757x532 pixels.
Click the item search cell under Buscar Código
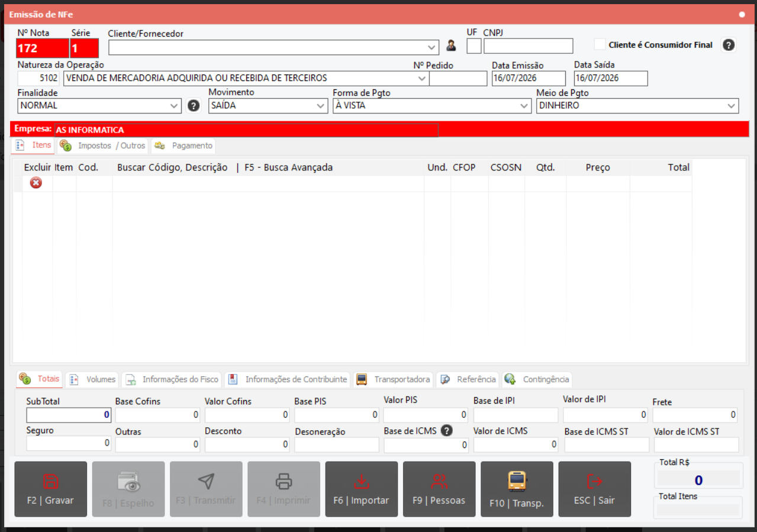point(268,183)
